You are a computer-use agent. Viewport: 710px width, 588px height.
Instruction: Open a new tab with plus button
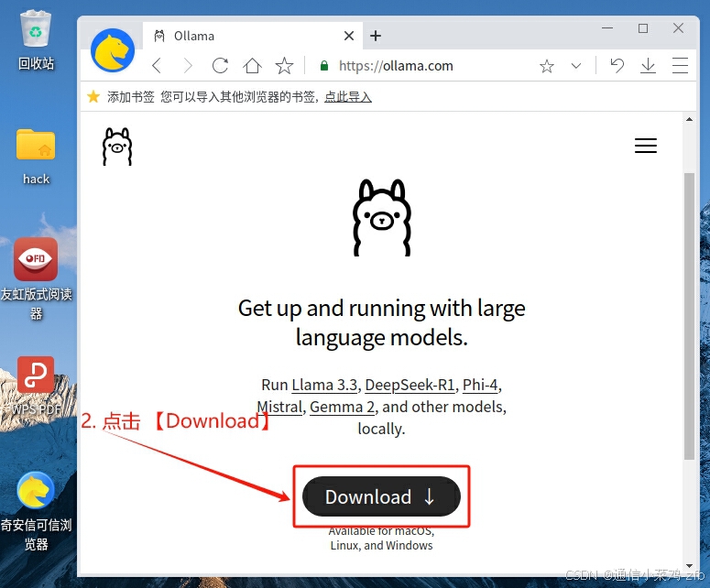pos(376,36)
